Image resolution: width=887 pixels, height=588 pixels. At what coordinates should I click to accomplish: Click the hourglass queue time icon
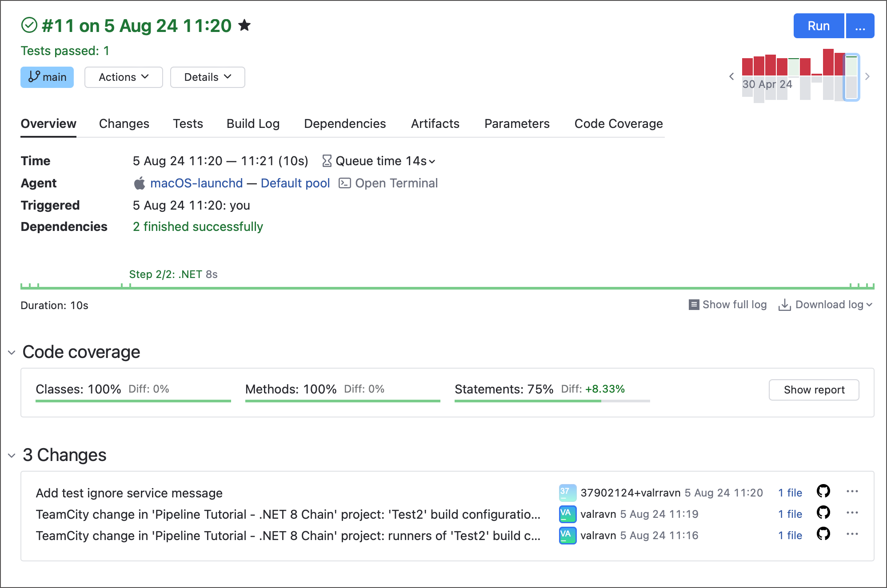(326, 161)
